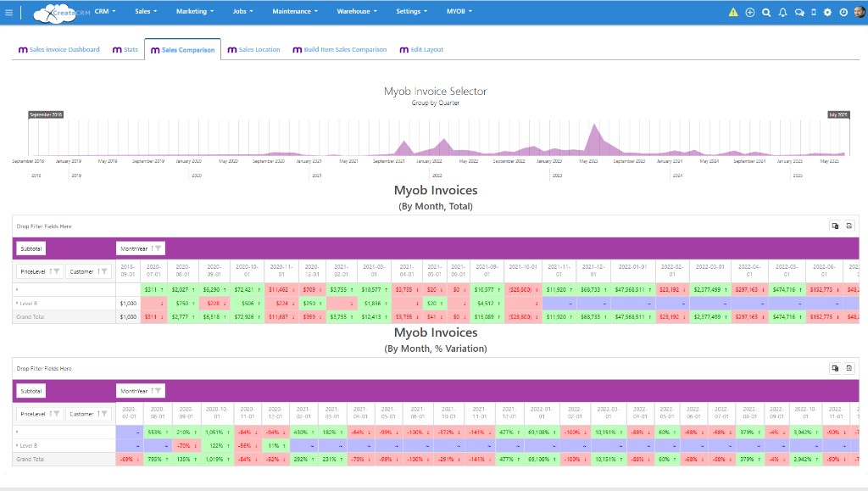Open the Maintenance dropdown menu
Viewport: 868px width, 491px height.
coord(295,11)
